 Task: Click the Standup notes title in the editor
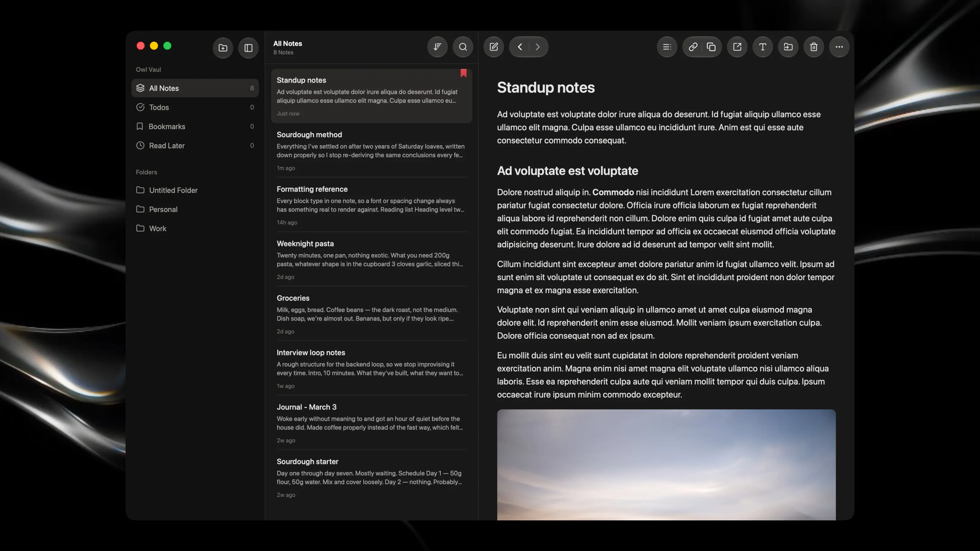coord(545,88)
